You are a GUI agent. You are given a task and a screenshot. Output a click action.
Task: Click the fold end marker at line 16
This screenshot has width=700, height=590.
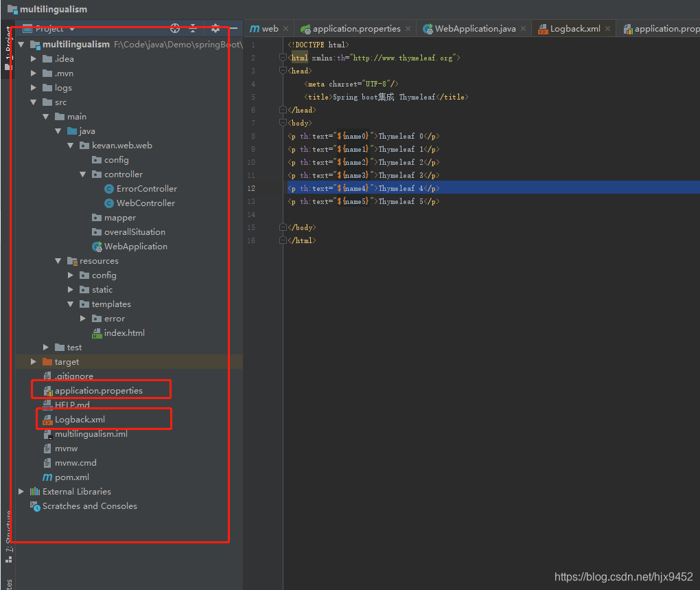click(283, 240)
